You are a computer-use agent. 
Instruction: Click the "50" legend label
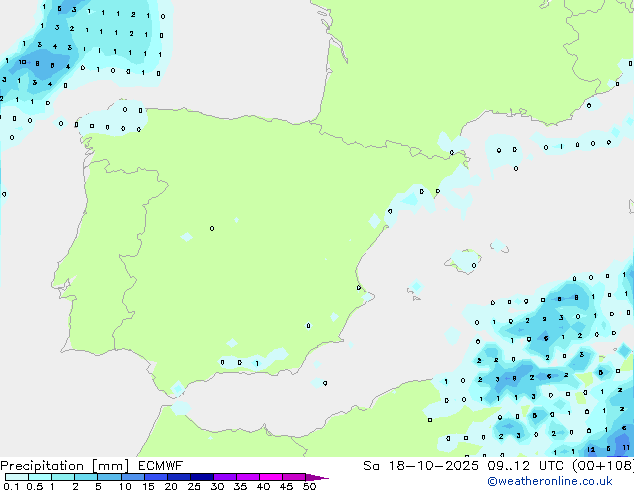click(310, 486)
